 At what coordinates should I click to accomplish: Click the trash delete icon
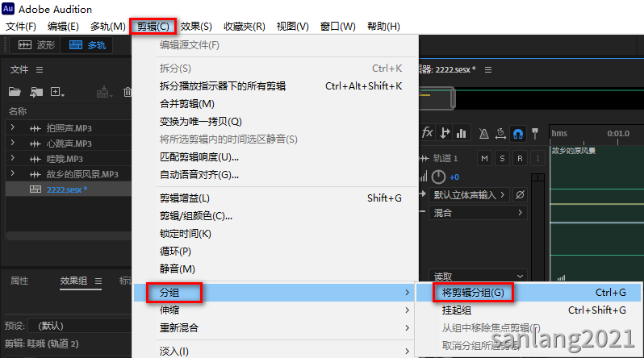pyautogui.click(x=128, y=92)
